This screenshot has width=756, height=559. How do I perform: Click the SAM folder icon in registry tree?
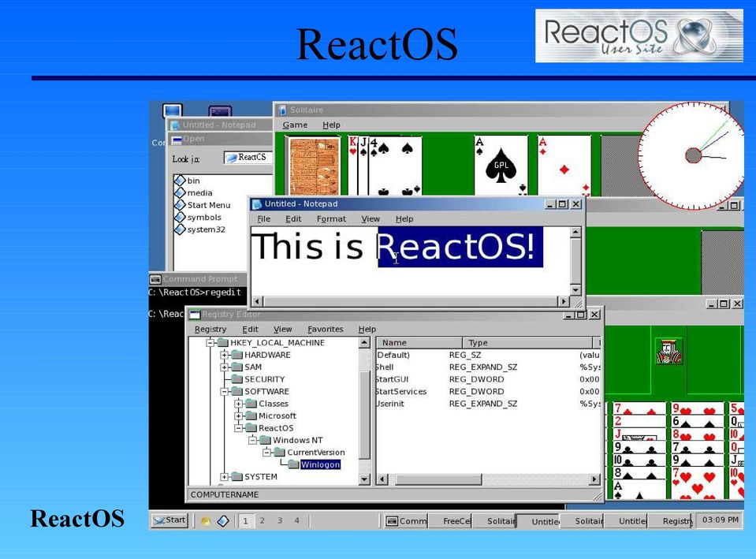(x=236, y=367)
